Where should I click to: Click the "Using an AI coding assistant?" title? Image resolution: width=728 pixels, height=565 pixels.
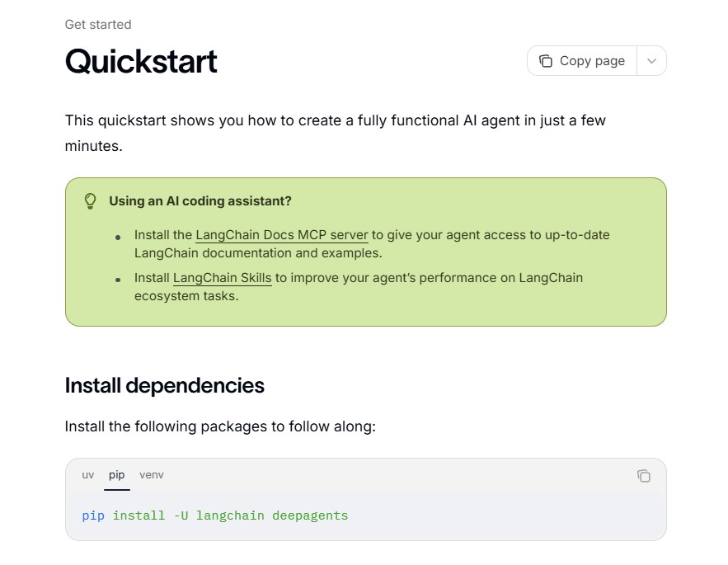point(200,201)
